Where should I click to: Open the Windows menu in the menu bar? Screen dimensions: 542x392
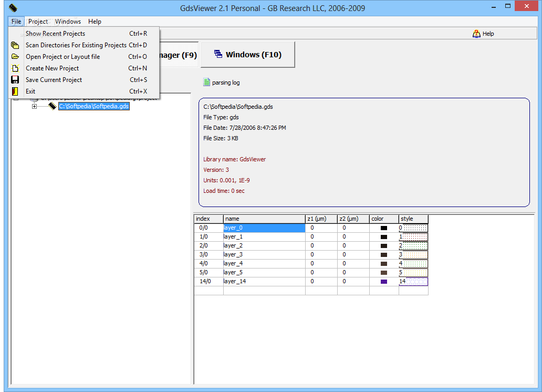pos(68,22)
